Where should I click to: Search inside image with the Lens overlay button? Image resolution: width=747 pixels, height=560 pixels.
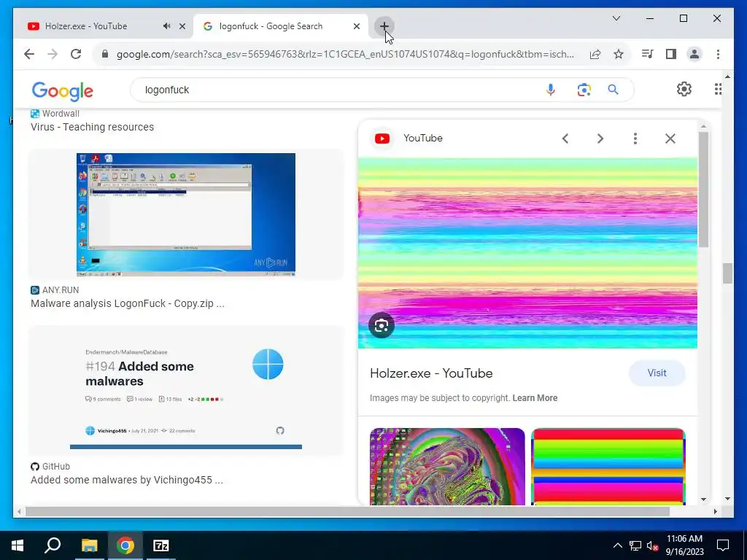[381, 325]
